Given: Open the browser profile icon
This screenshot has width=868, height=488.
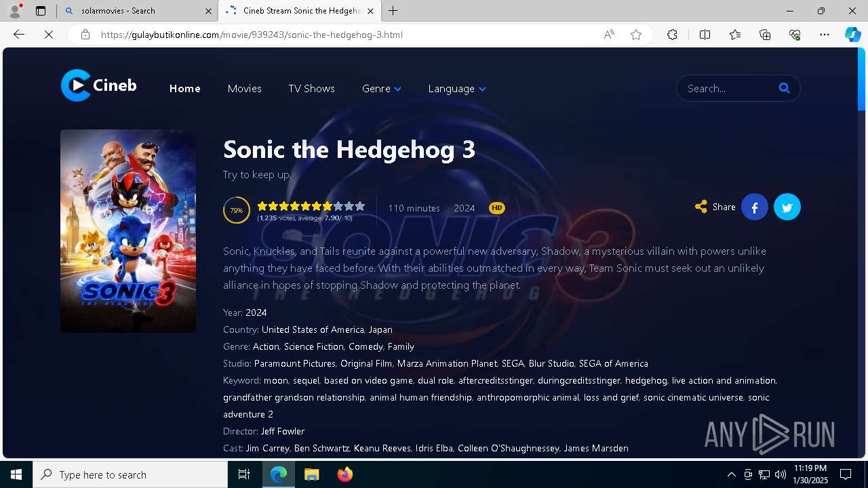Looking at the screenshot, I should [15, 11].
